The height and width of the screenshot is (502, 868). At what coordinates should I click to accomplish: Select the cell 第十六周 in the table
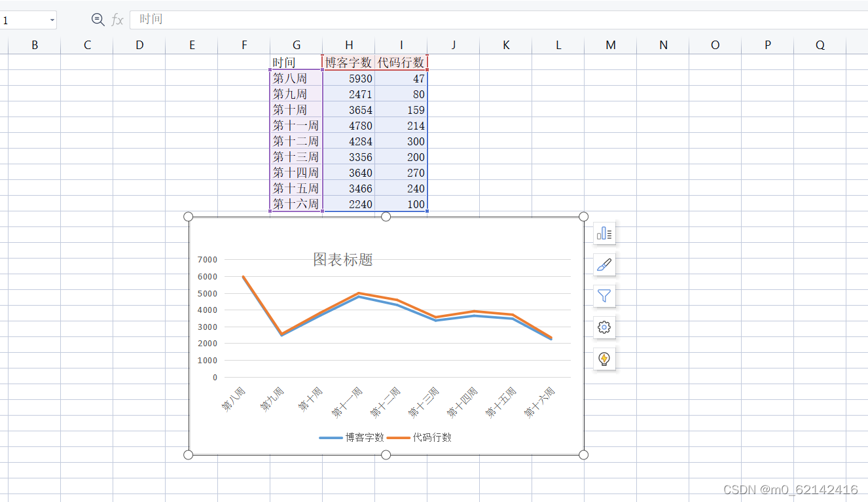click(x=297, y=204)
